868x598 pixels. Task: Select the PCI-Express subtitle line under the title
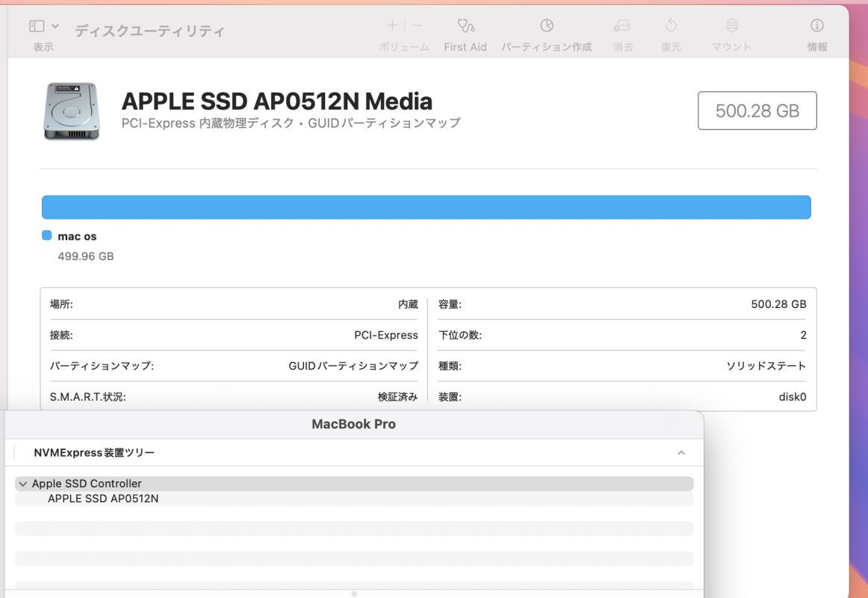291,123
